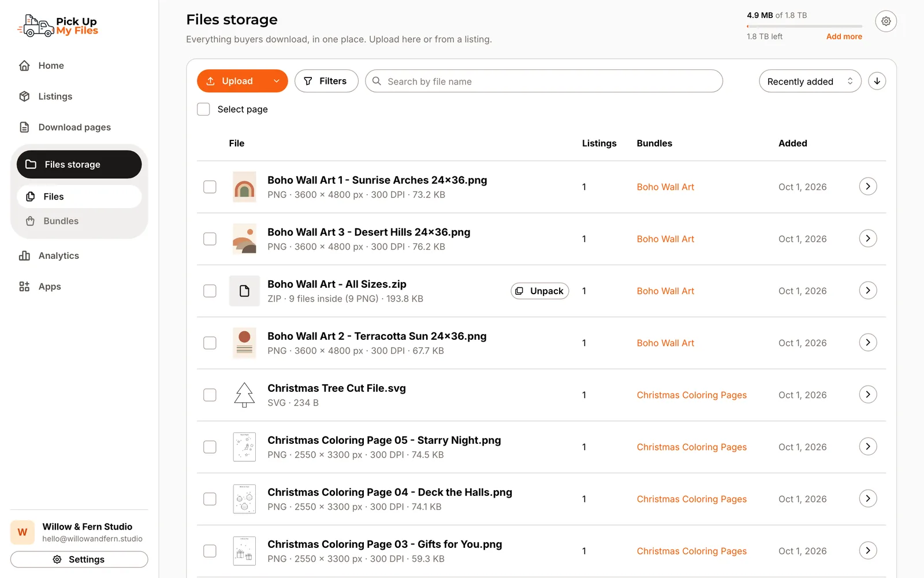Go to Home in sidebar

pos(51,65)
